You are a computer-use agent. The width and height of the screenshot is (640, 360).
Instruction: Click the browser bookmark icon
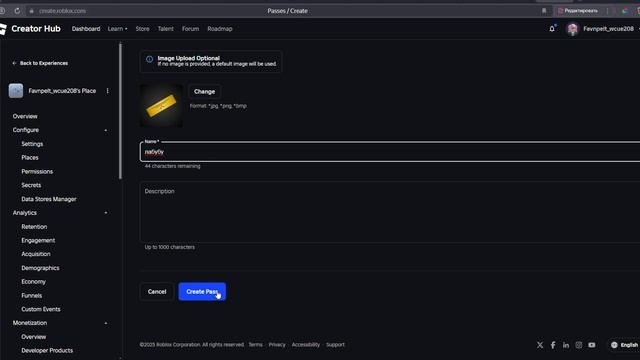[544, 11]
